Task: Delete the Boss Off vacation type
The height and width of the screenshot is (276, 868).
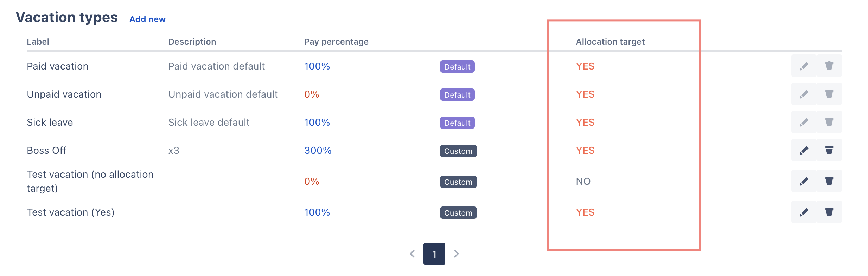Action: 829,150
